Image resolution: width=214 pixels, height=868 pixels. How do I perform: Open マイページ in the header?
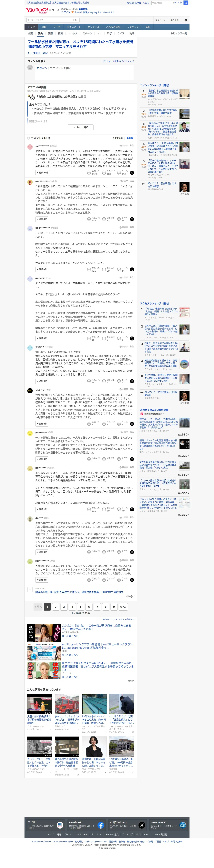coord(160,20)
